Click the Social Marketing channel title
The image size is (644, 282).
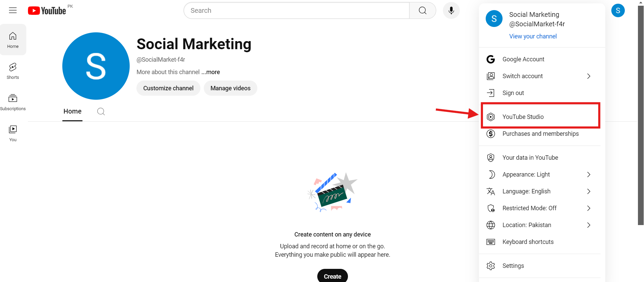point(194,44)
